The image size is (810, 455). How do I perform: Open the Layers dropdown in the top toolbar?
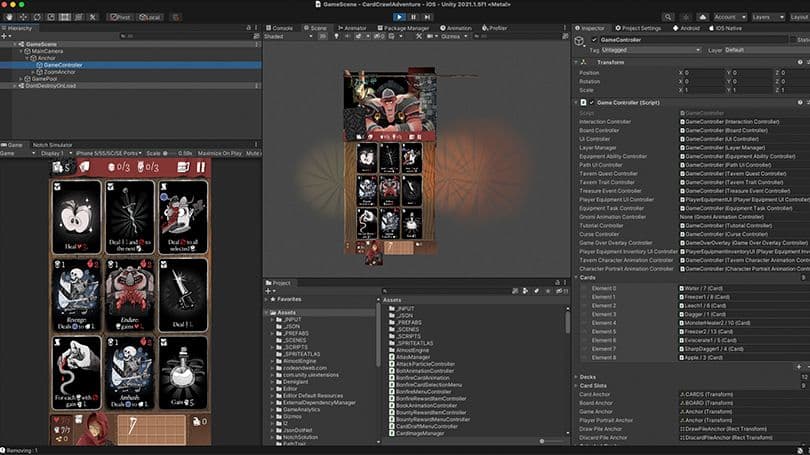tap(768, 17)
